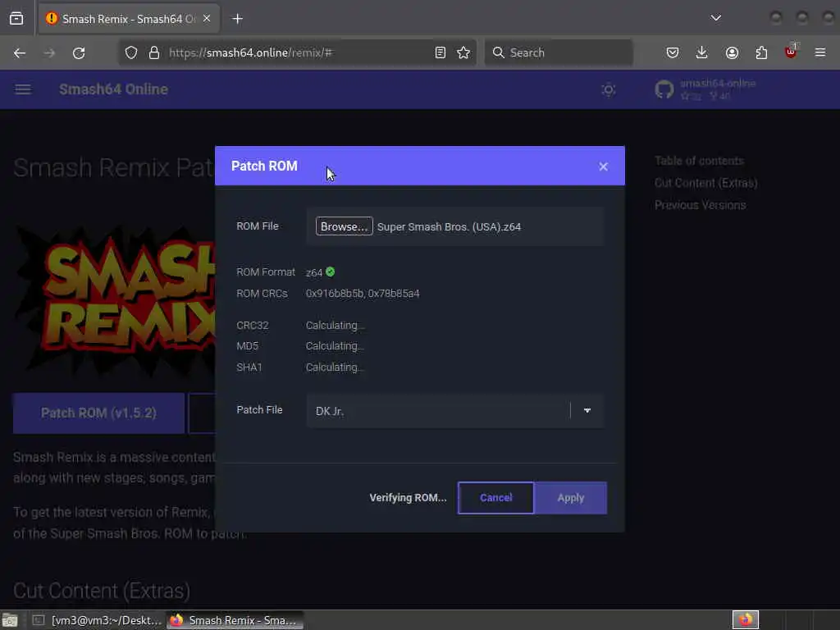Toggle the light/dark theme icon
The image size is (840, 630).
point(608,89)
